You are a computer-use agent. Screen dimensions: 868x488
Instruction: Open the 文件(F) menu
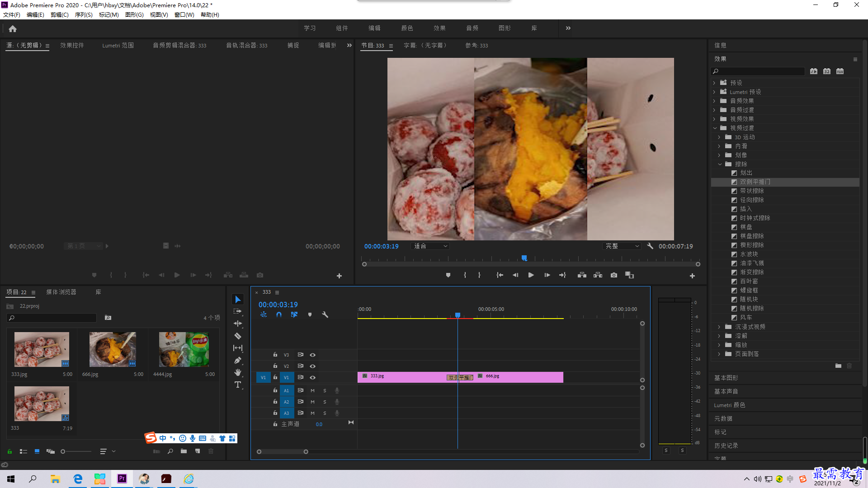[12, 15]
